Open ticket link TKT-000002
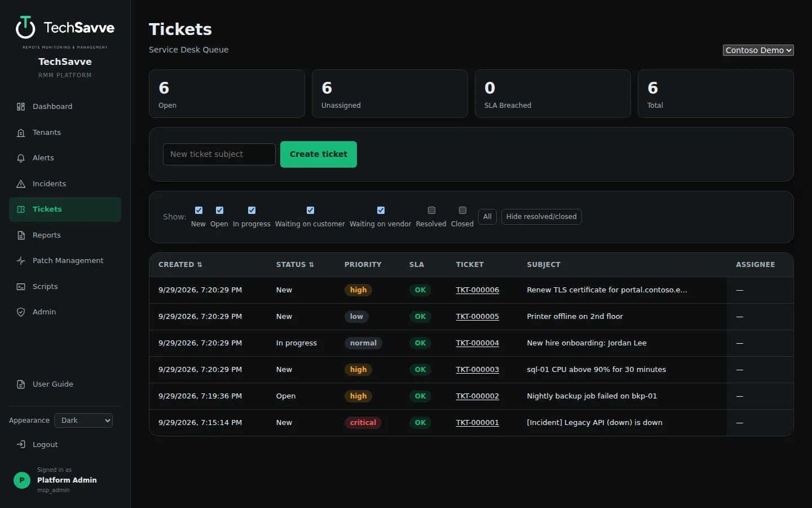Screen dimensions: 812x508 (x=477, y=396)
